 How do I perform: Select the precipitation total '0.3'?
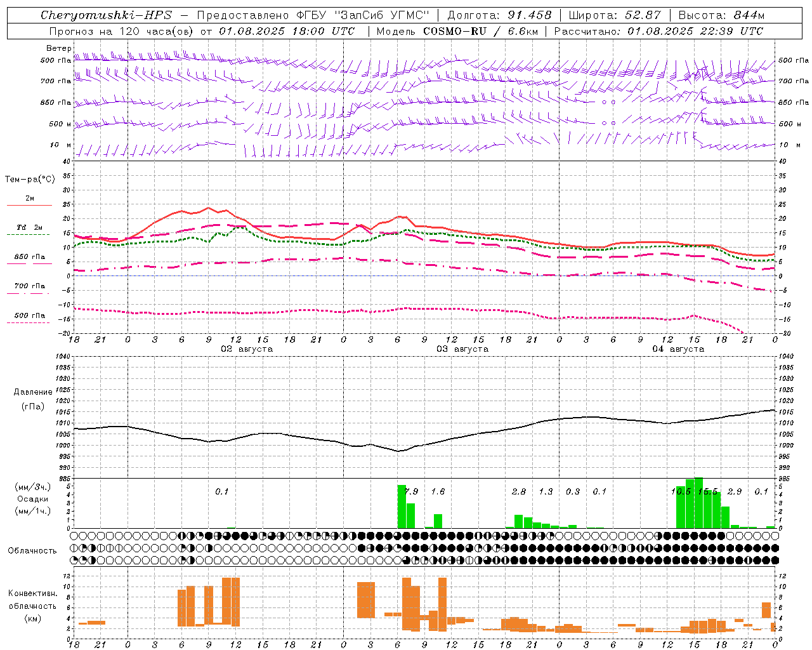[x=573, y=491]
